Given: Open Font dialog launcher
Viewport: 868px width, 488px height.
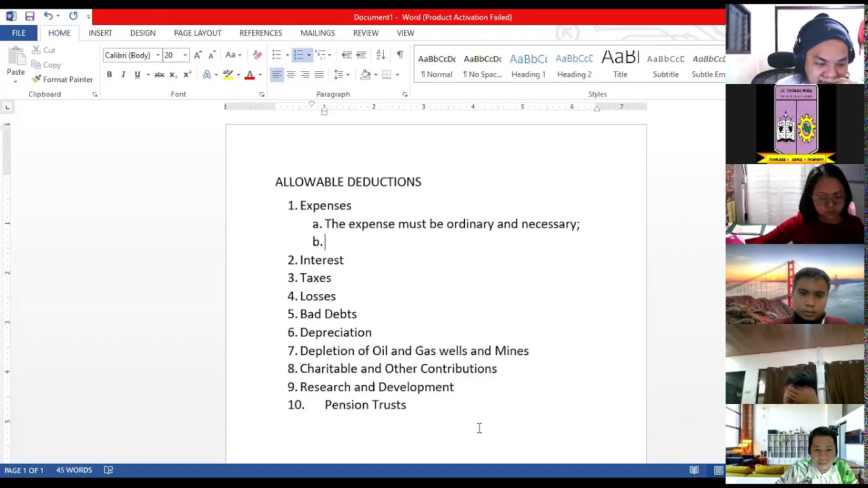Looking at the screenshot, I should [x=262, y=95].
